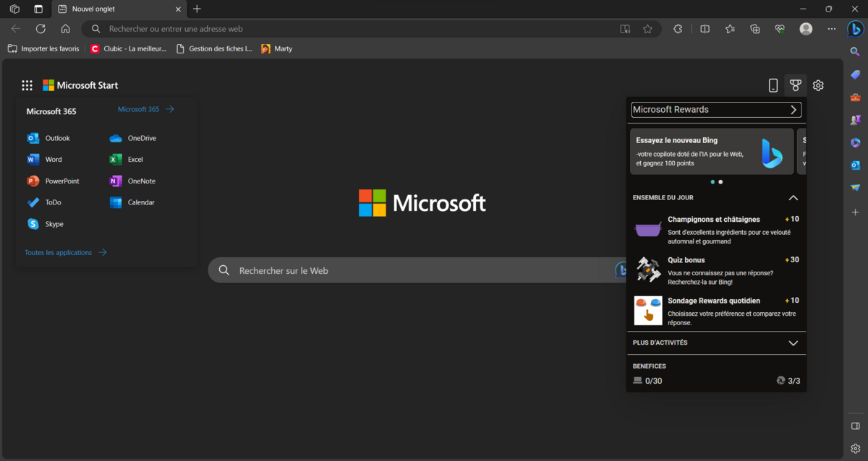
Task: Open Sondage Rewards quotidien activity
Action: pyautogui.click(x=716, y=311)
